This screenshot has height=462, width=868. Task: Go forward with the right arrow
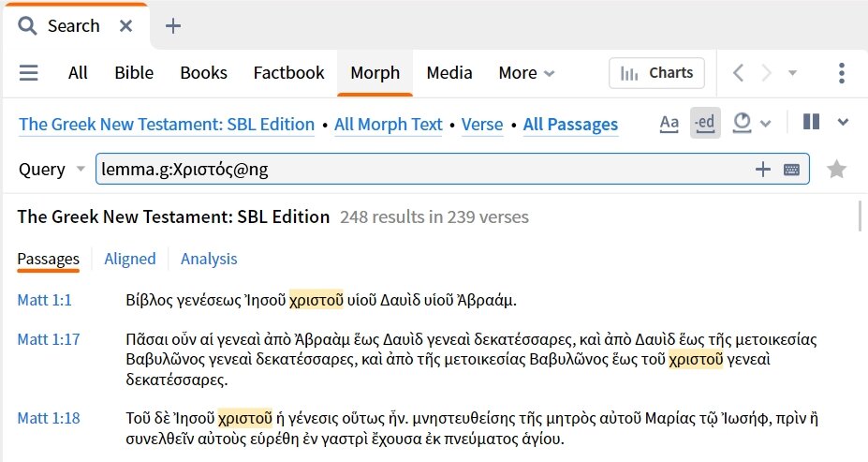pos(767,73)
